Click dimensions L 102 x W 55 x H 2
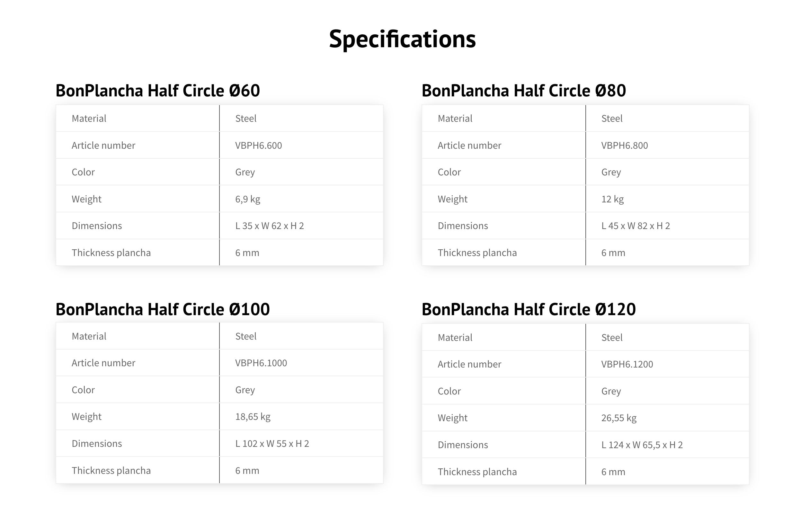The image size is (800, 532). pyautogui.click(x=272, y=444)
